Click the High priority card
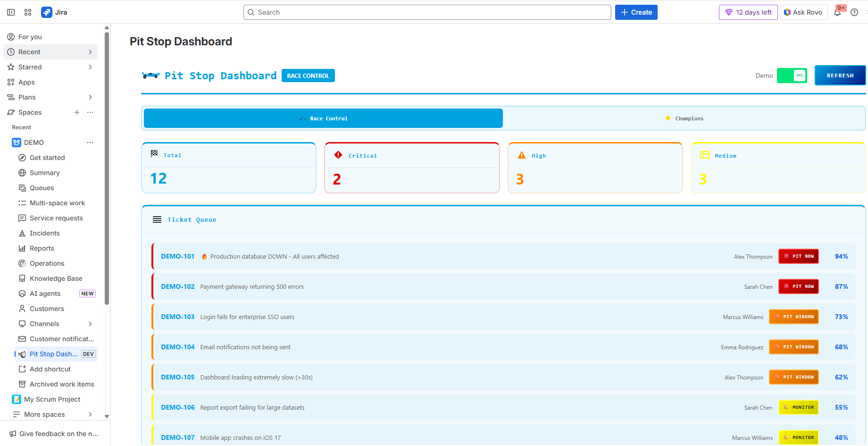868x446 pixels. [x=595, y=168]
